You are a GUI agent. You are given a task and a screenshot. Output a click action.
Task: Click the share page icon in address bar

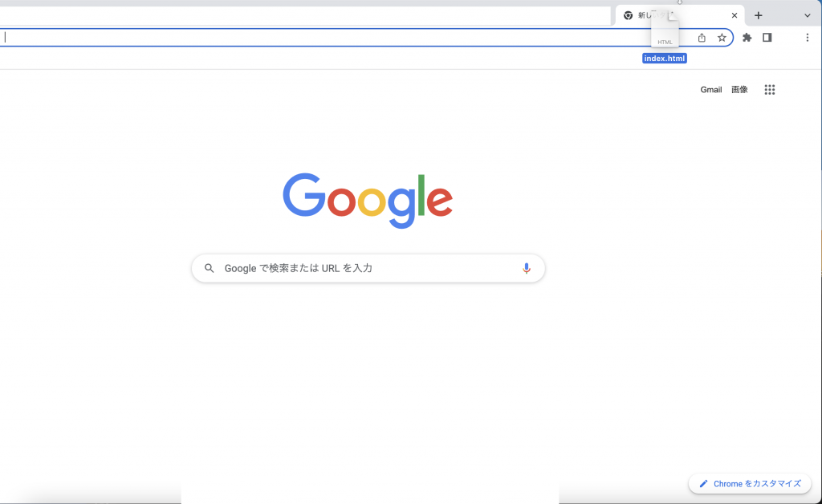tap(702, 38)
